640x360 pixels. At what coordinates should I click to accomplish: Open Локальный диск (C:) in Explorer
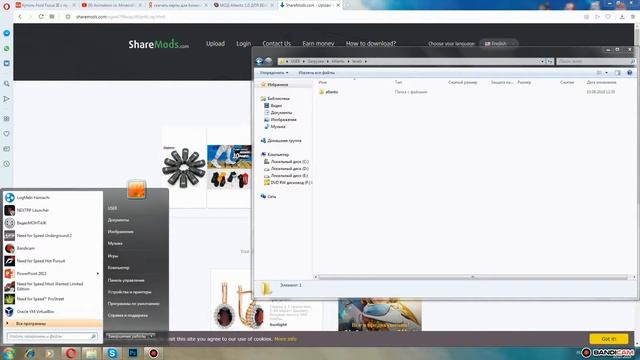[289, 162]
